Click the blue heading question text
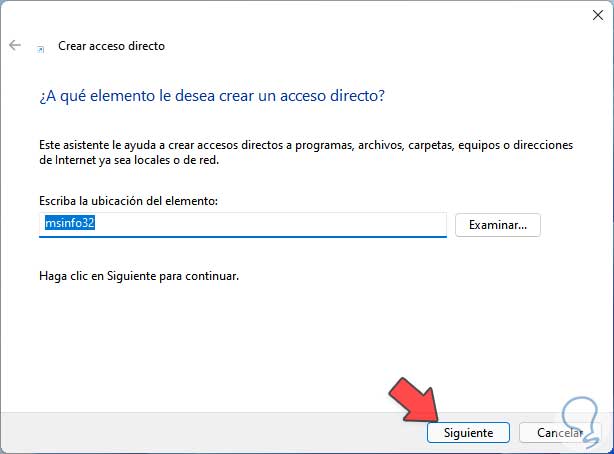 tap(212, 95)
